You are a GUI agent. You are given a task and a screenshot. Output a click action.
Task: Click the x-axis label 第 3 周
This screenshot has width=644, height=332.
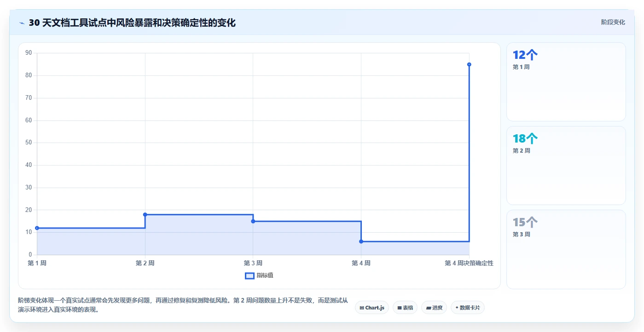(253, 263)
